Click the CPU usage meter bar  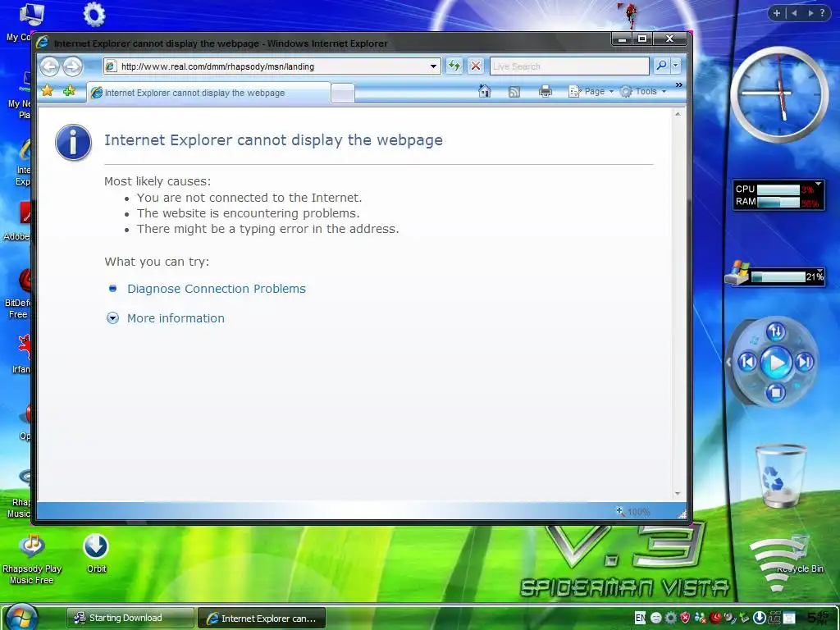click(778, 189)
